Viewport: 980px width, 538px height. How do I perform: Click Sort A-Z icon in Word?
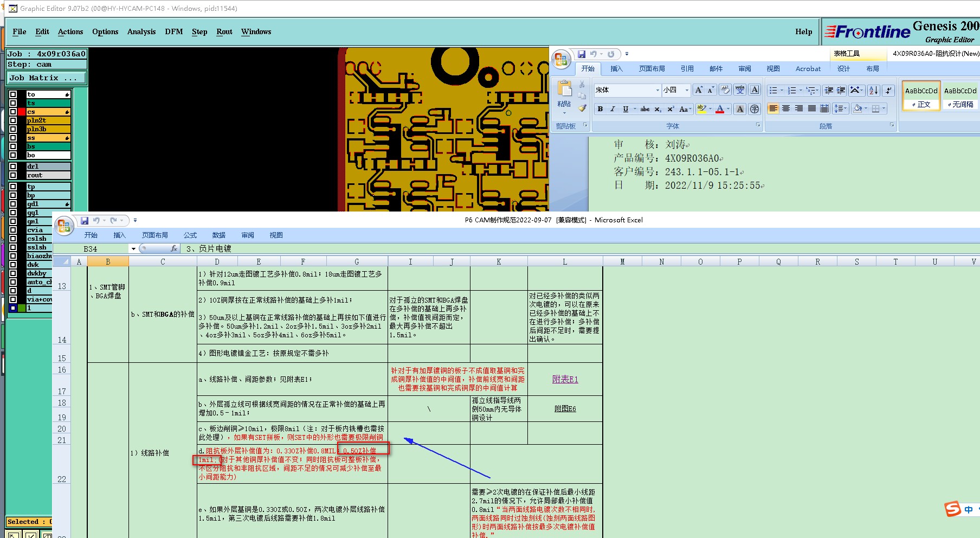pyautogui.click(x=873, y=90)
